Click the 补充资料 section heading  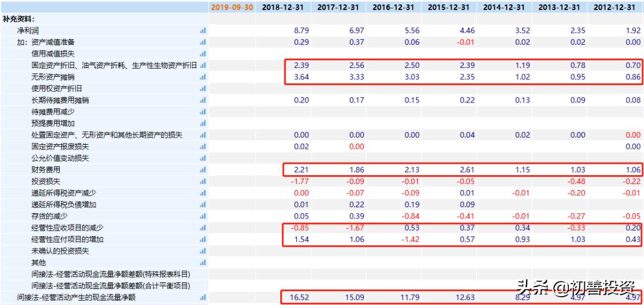click(18, 19)
